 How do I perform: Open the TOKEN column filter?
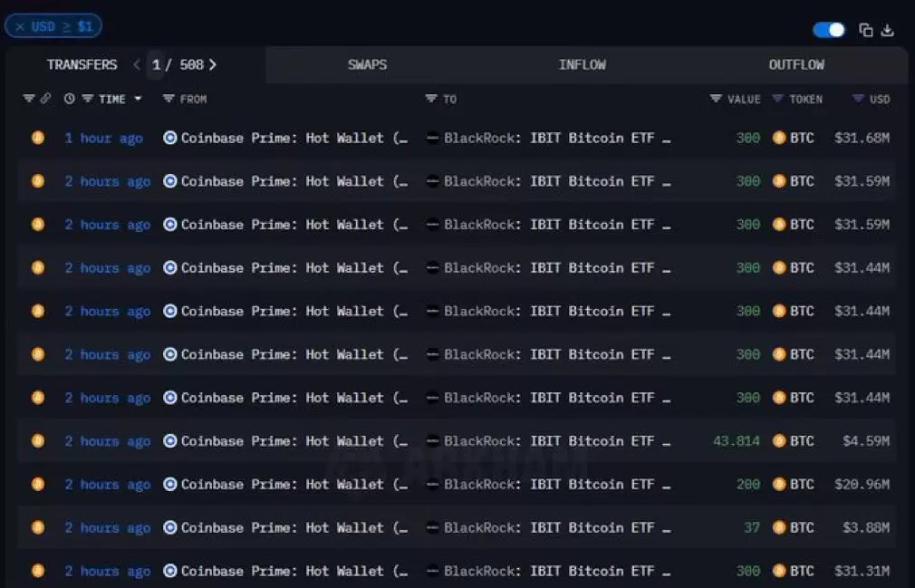777,99
